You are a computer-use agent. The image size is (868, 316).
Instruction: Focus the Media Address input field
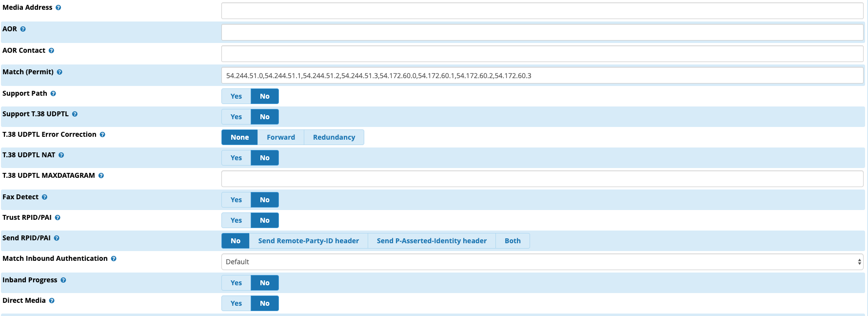(x=542, y=11)
